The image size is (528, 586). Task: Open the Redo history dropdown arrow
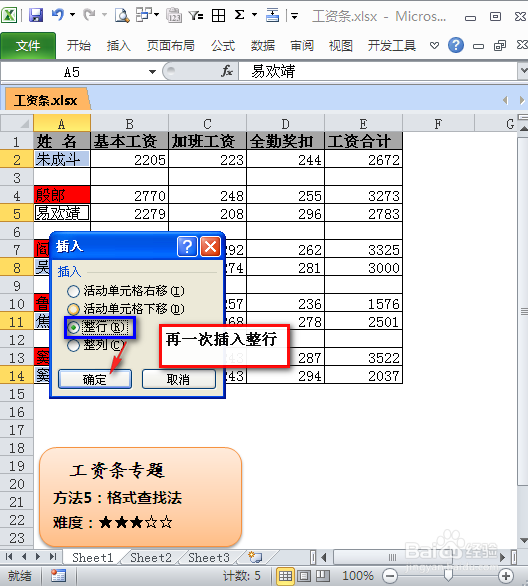click(x=104, y=15)
